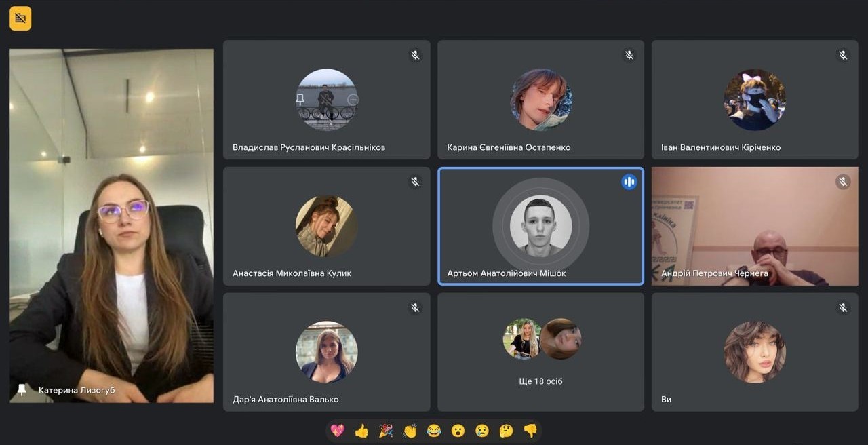This screenshot has height=445, width=868.
Task: Send the party popper reaction
Action: point(386,430)
